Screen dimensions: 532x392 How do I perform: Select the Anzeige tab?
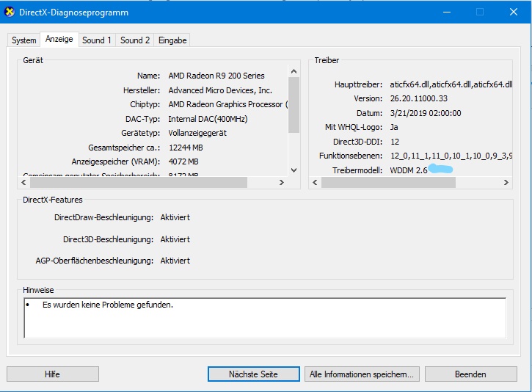(59, 39)
